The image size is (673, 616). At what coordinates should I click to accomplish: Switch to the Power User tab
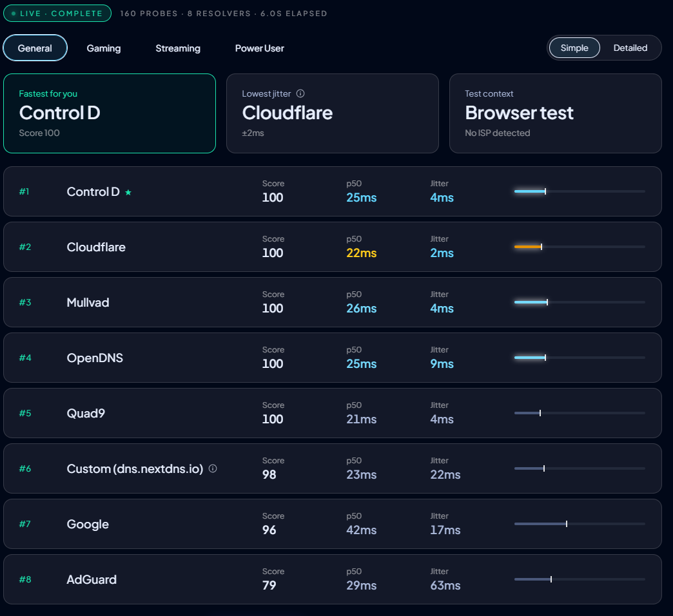tap(259, 48)
